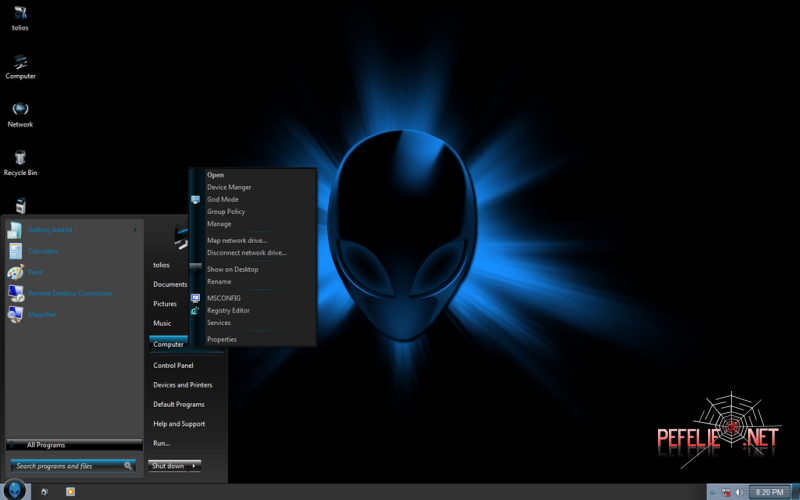800x500 pixels.
Task: Click the Alienware Start orb
Action: [x=15, y=490]
